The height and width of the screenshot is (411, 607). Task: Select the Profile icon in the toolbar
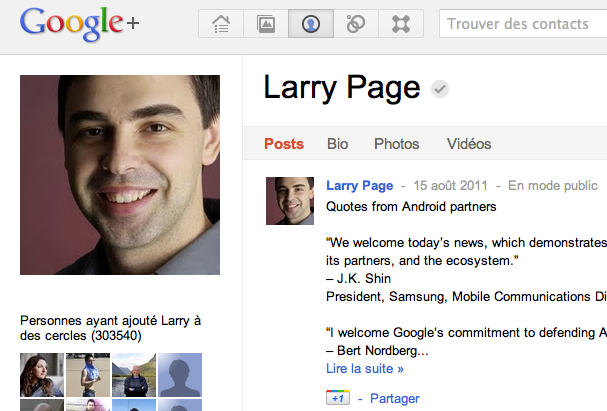click(x=311, y=24)
